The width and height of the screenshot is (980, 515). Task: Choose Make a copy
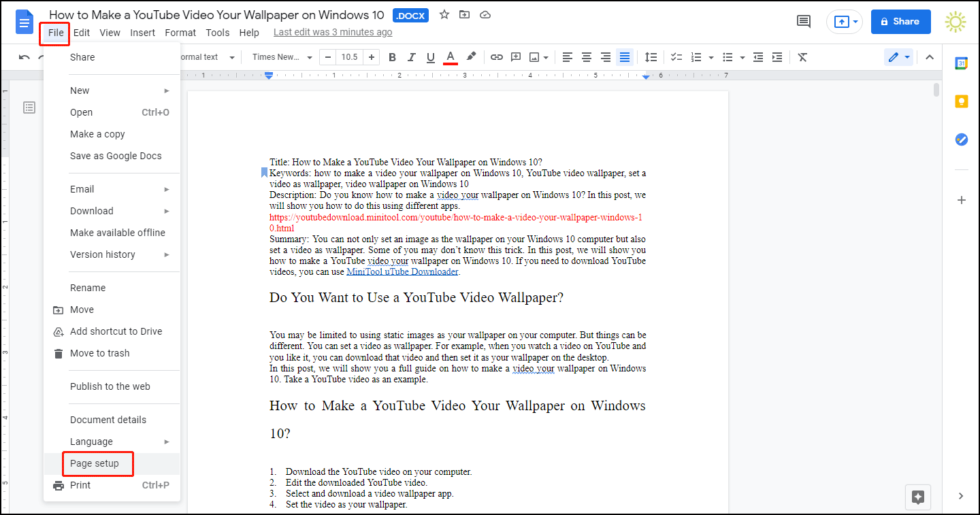[112, 134]
